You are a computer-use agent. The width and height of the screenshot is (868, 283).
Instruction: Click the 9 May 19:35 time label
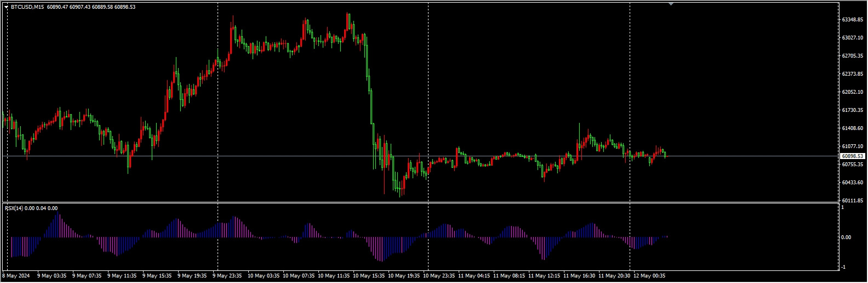(x=191, y=276)
